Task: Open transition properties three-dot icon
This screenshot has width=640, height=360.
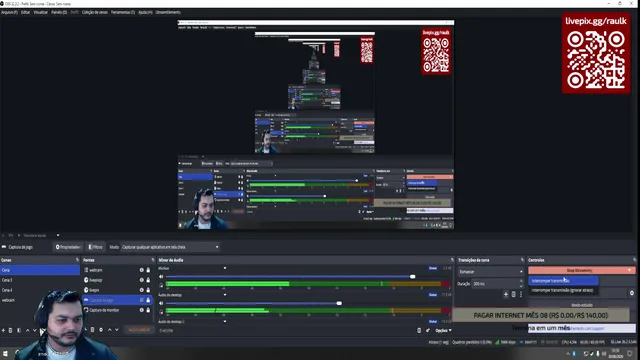Action: tap(521, 294)
